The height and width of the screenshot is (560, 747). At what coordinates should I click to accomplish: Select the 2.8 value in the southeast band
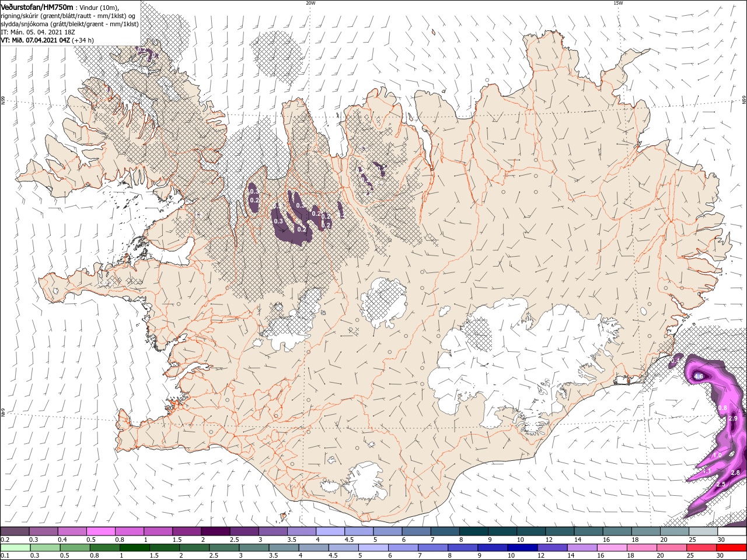tap(735, 473)
